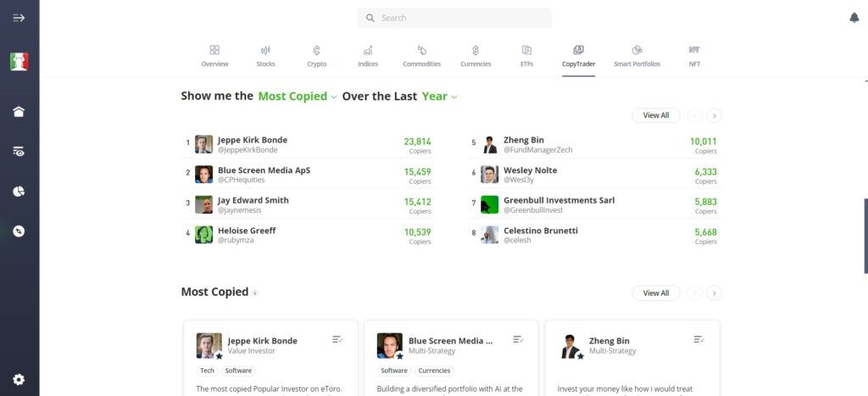The width and height of the screenshot is (868, 396).
Task: Click Heloise Greeff green avatar in list
Action: 203,234
